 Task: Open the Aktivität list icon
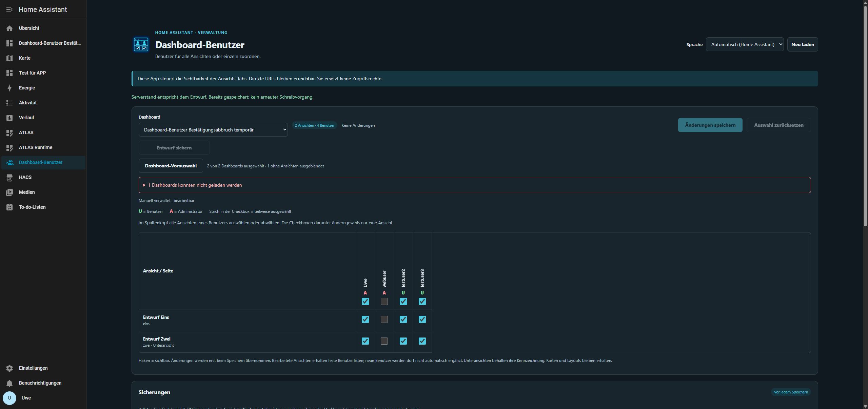tap(9, 103)
